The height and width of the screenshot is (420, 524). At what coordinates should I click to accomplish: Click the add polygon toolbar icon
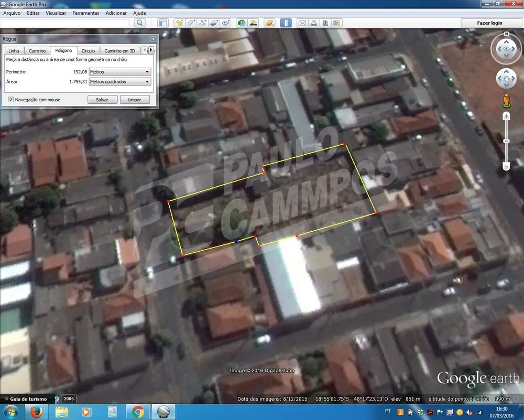pos(191,23)
